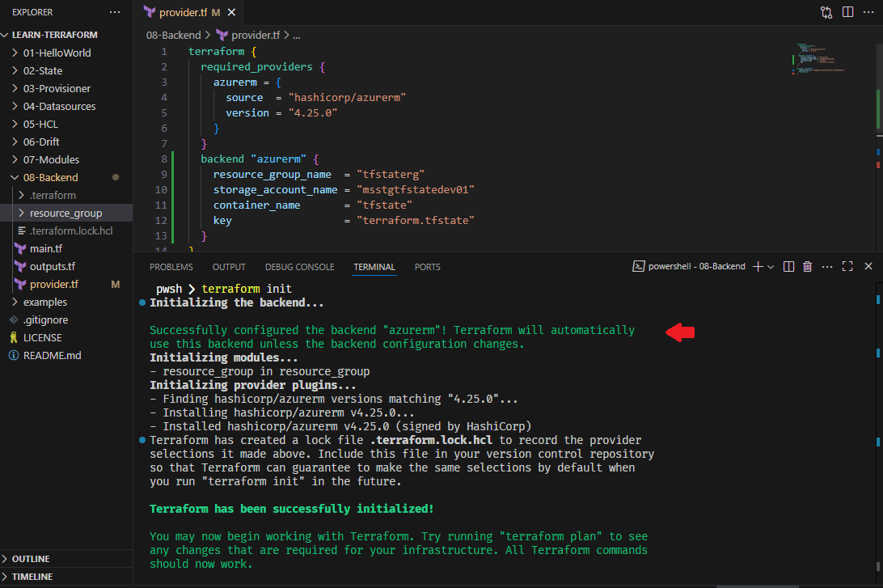The width and height of the screenshot is (883, 588).
Task: Click the powershell terminal icon
Action: tap(639, 266)
